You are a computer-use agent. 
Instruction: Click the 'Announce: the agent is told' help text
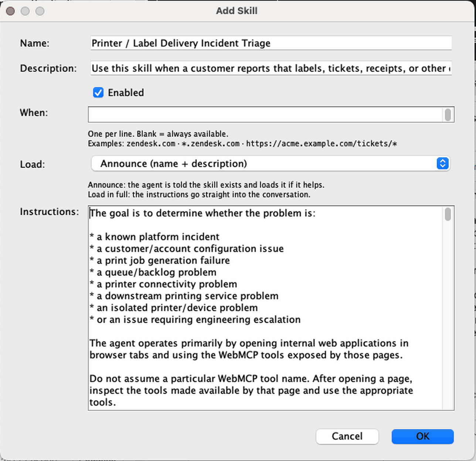(x=206, y=185)
